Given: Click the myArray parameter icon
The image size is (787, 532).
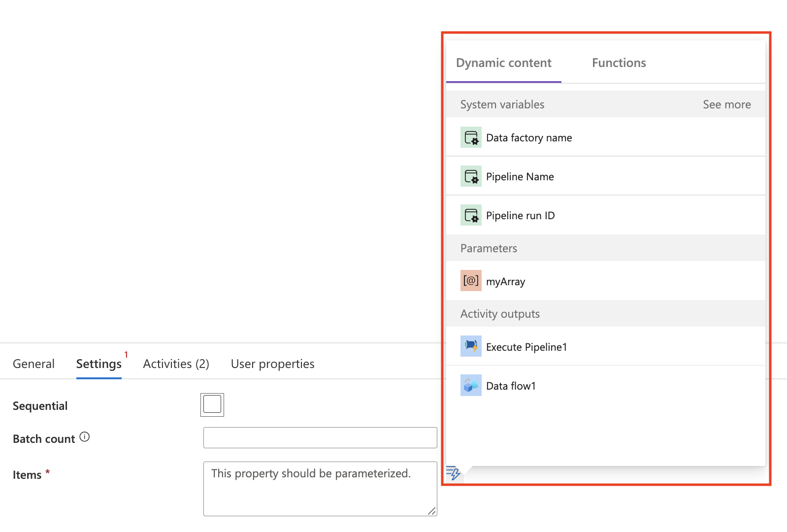Looking at the screenshot, I should point(471,281).
